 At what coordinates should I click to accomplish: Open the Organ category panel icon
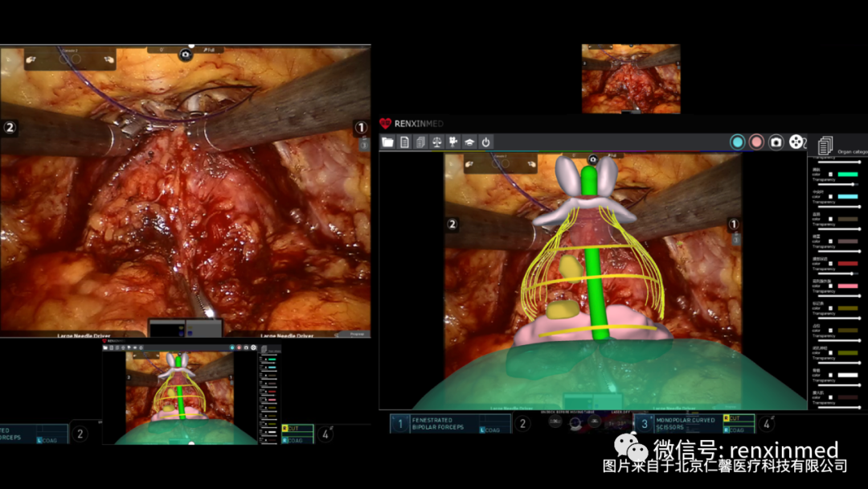[825, 146]
